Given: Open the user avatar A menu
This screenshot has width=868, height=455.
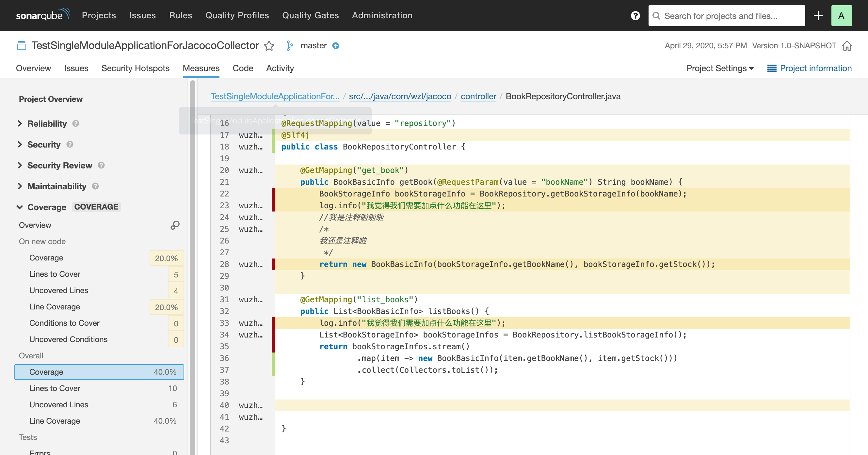Looking at the screenshot, I should coord(841,15).
